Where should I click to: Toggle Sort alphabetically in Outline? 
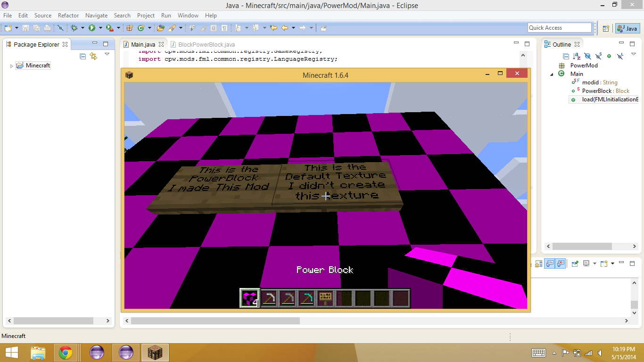click(x=577, y=56)
